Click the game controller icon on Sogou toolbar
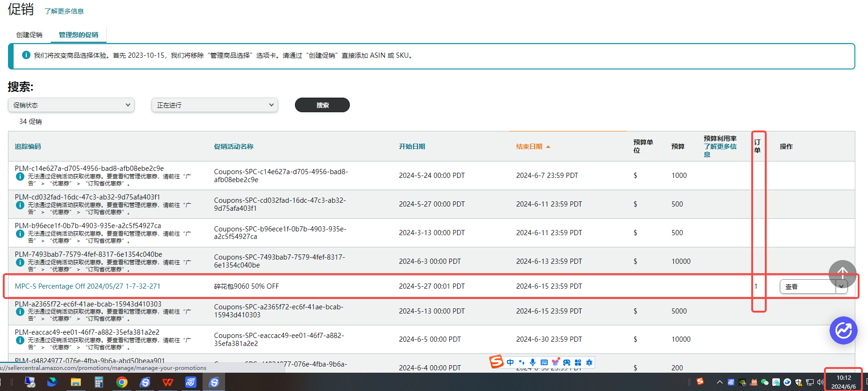Image resolution: width=868 pixels, height=391 pixels. [567, 362]
